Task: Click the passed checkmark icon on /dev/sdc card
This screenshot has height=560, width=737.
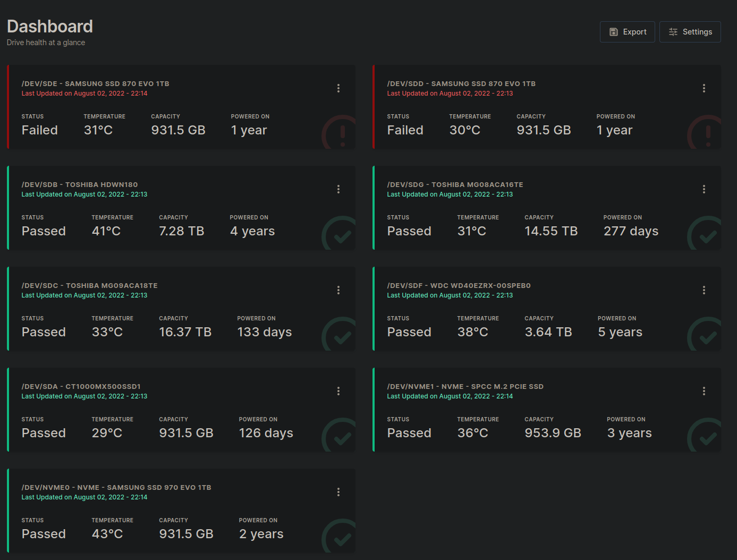Action: pyautogui.click(x=339, y=334)
